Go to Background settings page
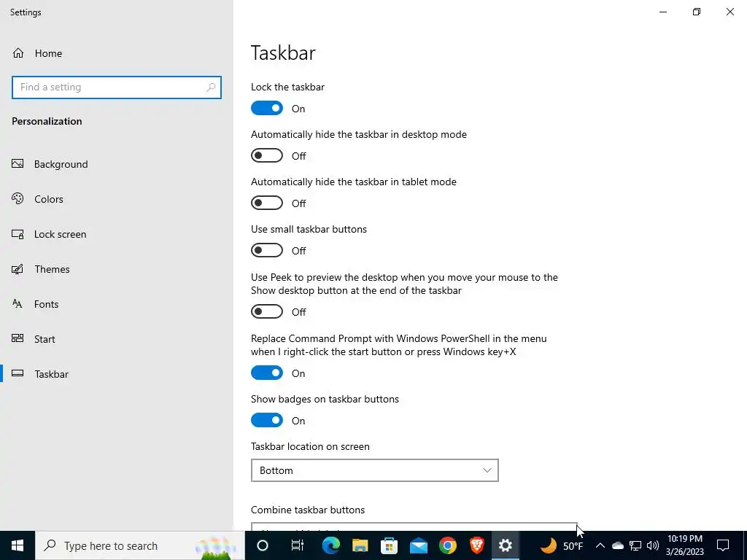 pos(61,164)
